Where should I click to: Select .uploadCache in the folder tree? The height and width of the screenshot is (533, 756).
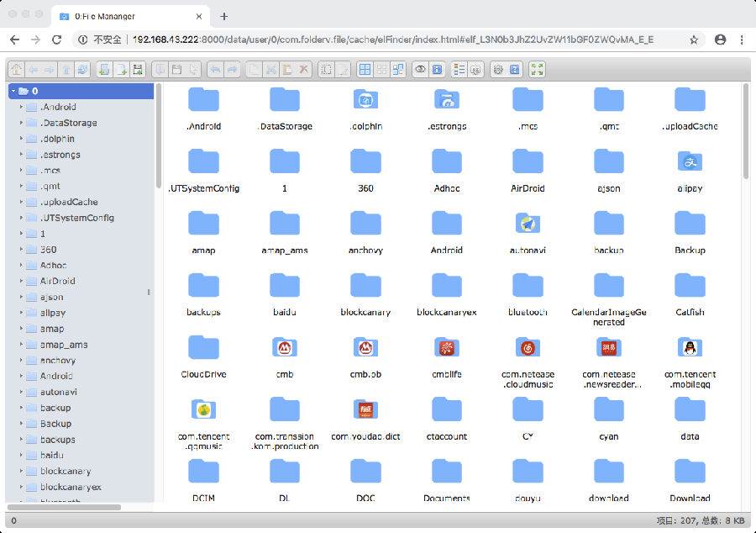[69, 202]
